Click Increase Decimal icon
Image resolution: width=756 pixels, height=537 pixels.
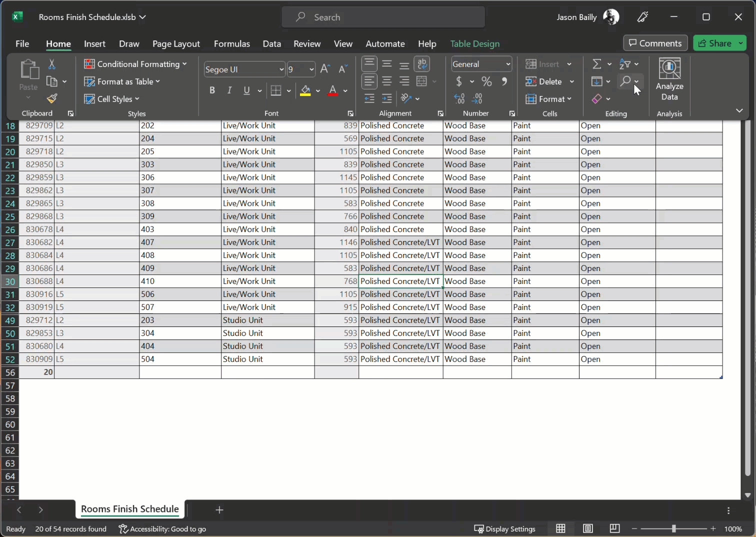click(459, 98)
